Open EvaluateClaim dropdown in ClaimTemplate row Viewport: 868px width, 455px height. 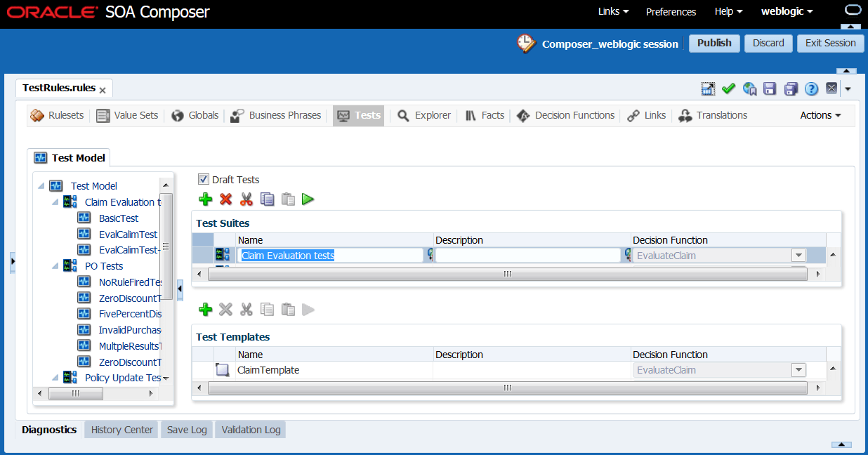[x=798, y=370]
